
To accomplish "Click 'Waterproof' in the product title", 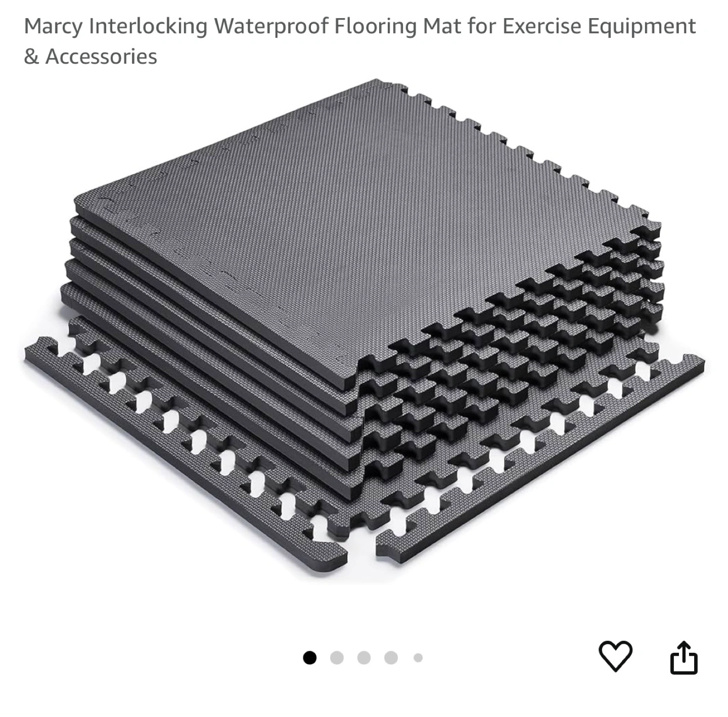I will (x=270, y=27).
